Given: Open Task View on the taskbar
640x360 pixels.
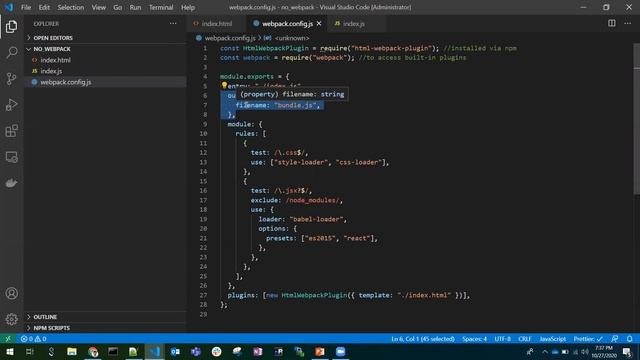Looking at the screenshot, I should [x=30, y=351].
